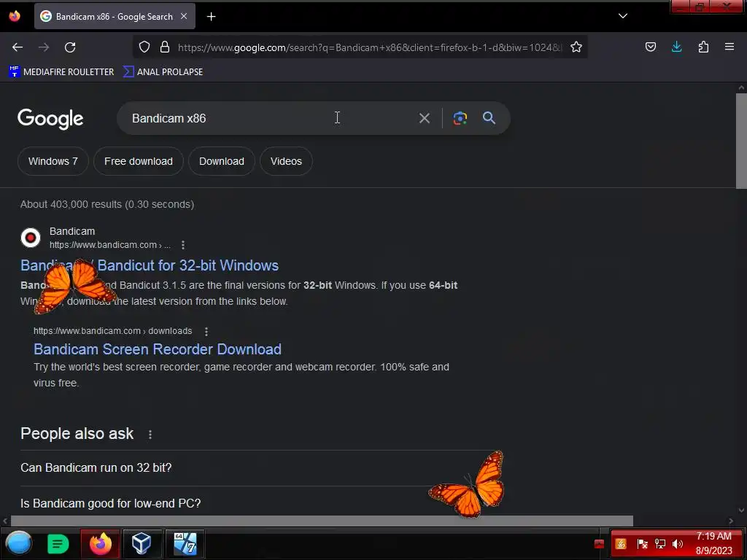Open the green notes app in taskbar
This screenshot has width=747, height=560.
58,544
